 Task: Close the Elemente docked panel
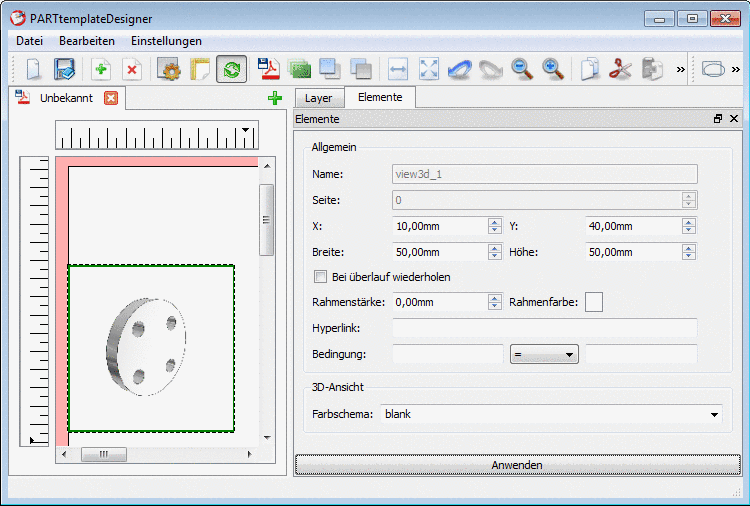pos(734,119)
